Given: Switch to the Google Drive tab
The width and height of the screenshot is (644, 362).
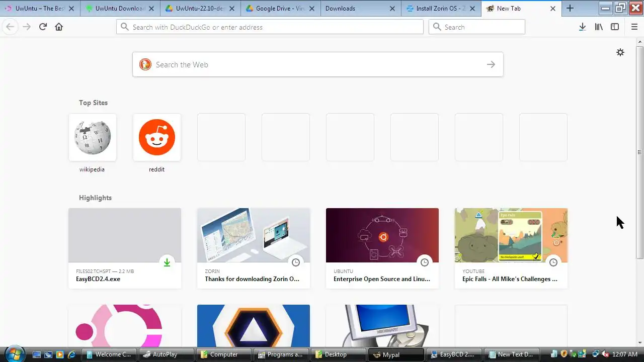Looking at the screenshot, I should click(x=281, y=9).
